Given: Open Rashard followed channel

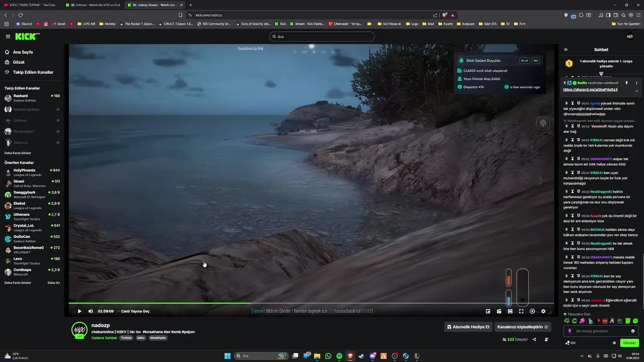Looking at the screenshot, I should [x=32, y=98].
